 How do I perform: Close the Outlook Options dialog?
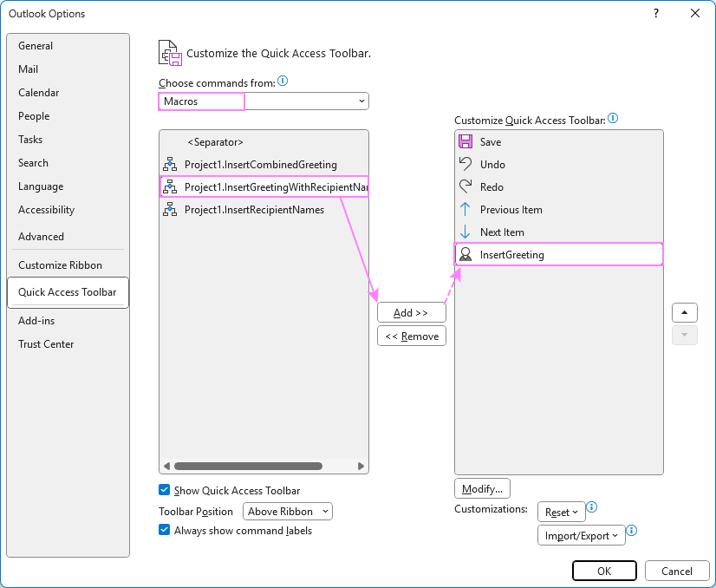695,13
